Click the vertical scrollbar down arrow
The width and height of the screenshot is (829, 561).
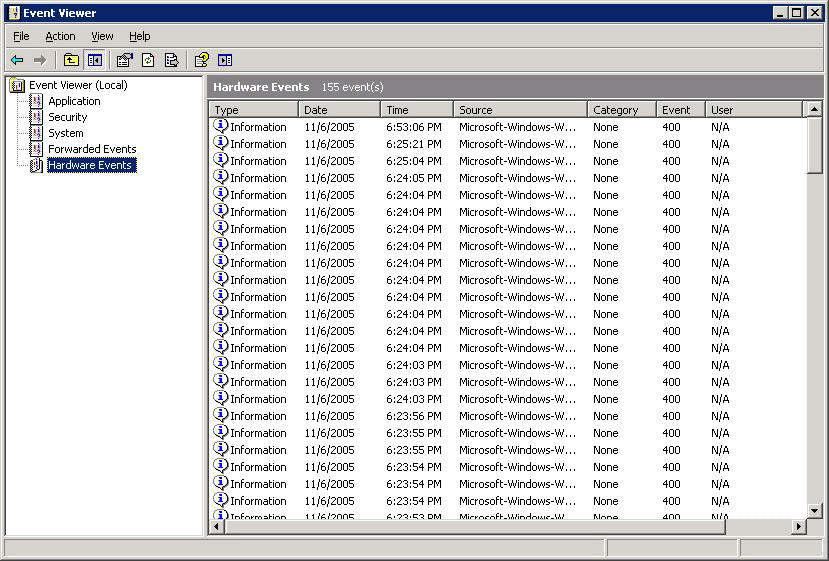815,511
